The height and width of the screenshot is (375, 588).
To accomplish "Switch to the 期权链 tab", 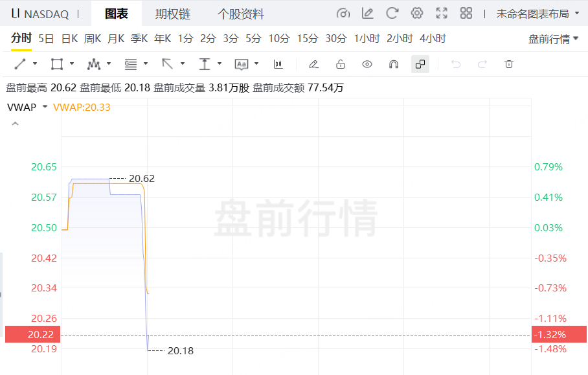I will 173,14.
